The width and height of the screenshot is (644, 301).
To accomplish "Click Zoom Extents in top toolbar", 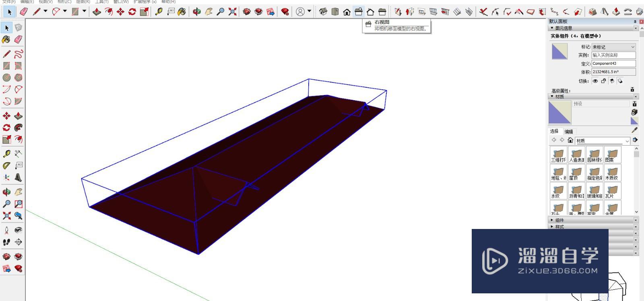I will (232, 12).
